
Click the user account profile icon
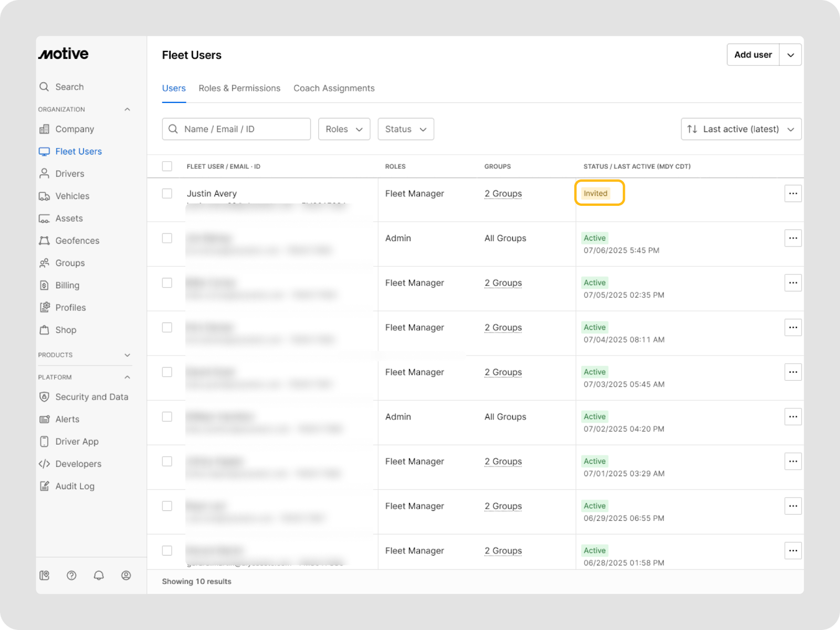click(126, 575)
